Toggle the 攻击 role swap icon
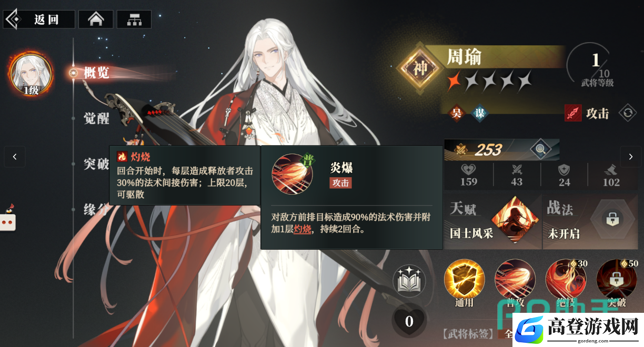Image resolution: width=644 pixels, height=347 pixels. point(627,113)
